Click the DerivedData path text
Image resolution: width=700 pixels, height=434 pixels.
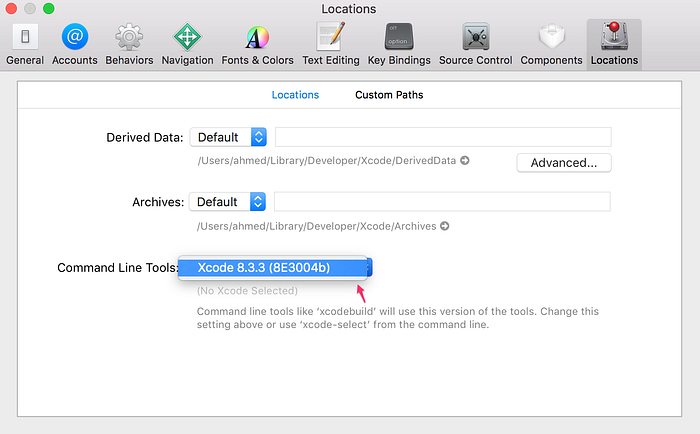(327, 161)
